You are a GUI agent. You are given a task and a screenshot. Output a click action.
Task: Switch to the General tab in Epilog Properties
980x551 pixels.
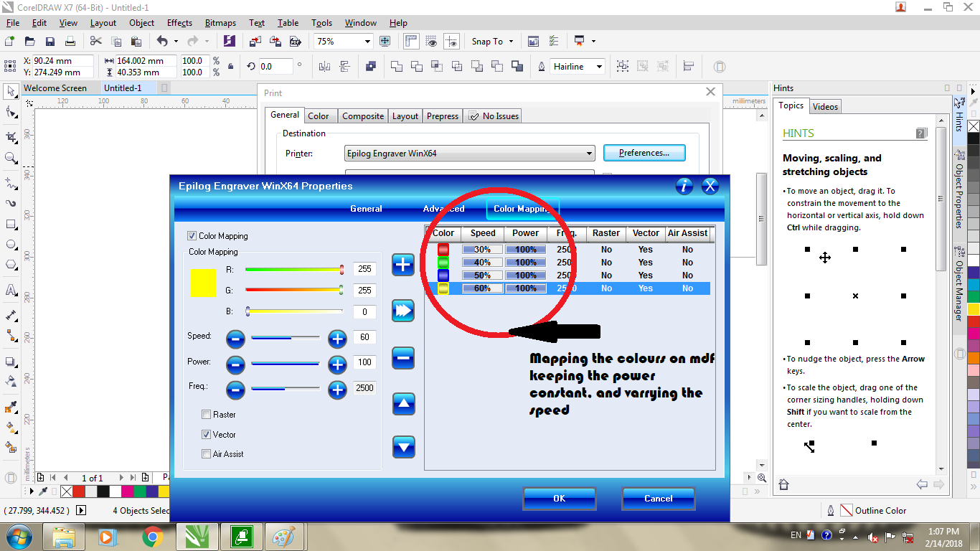[366, 209]
